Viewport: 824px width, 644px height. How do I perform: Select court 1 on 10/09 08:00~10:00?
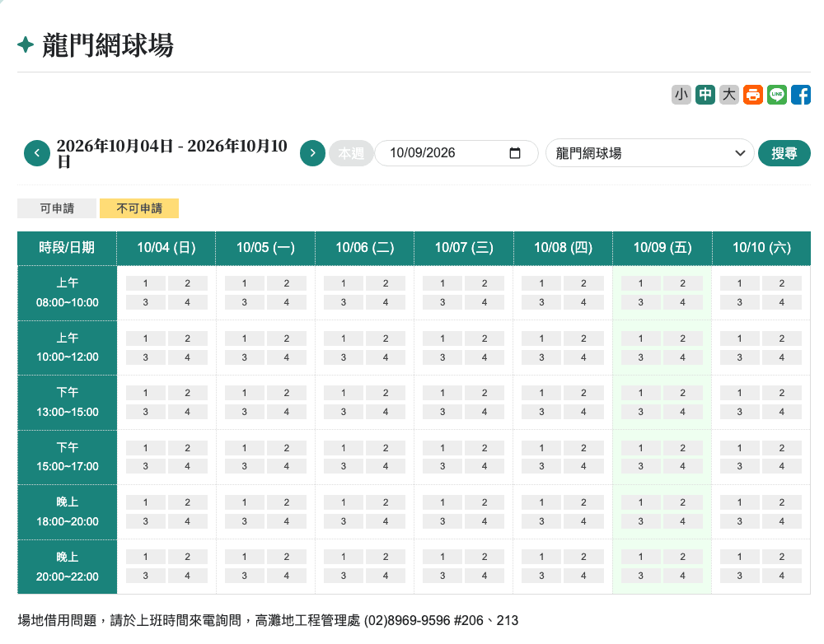click(640, 283)
